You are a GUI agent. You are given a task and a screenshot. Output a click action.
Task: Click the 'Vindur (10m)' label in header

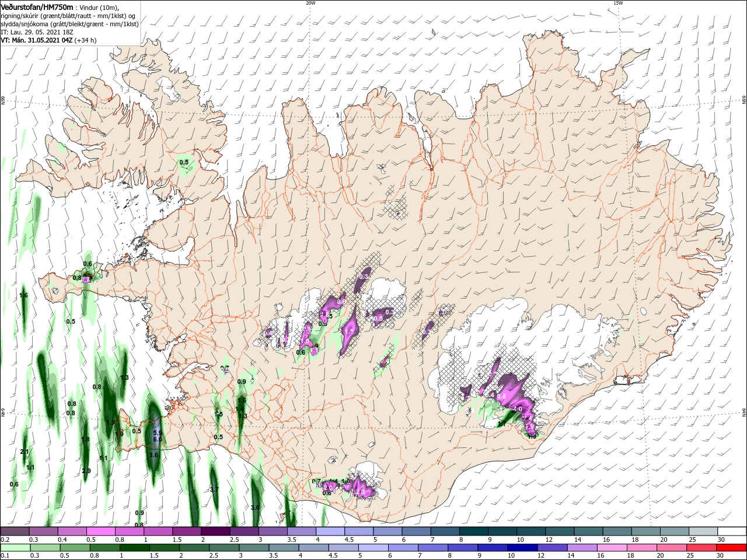[99, 7]
